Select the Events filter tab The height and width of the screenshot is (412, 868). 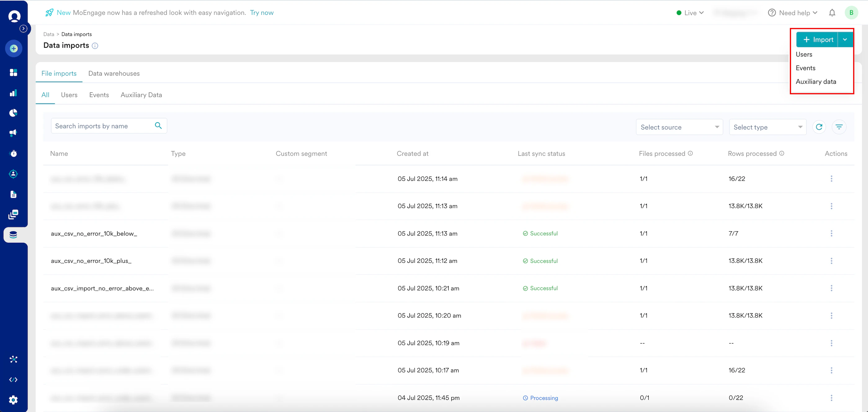[99, 95]
